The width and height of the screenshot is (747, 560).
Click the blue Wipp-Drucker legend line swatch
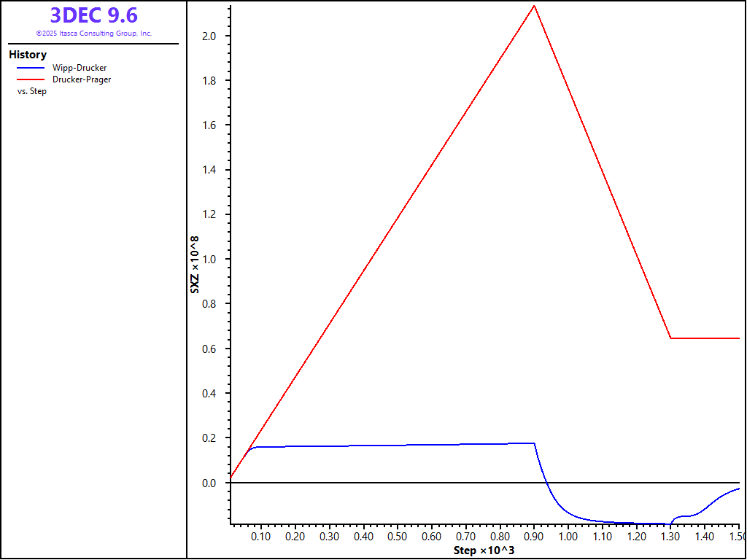click(x=31, y=68)
